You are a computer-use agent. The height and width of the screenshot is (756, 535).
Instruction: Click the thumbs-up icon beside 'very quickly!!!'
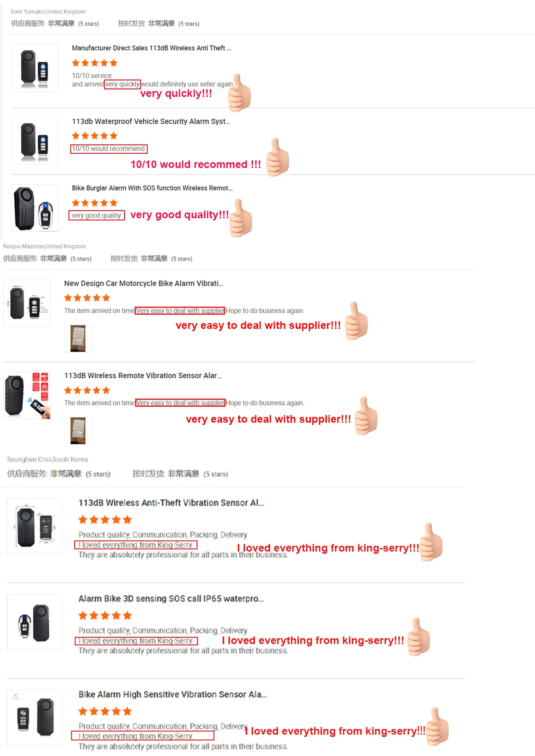[240, 92]
